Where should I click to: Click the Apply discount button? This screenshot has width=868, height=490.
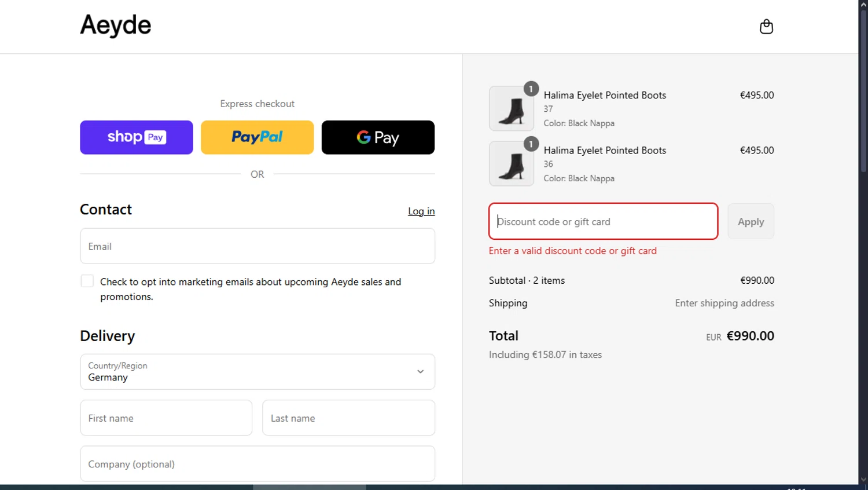pos(751,221)
